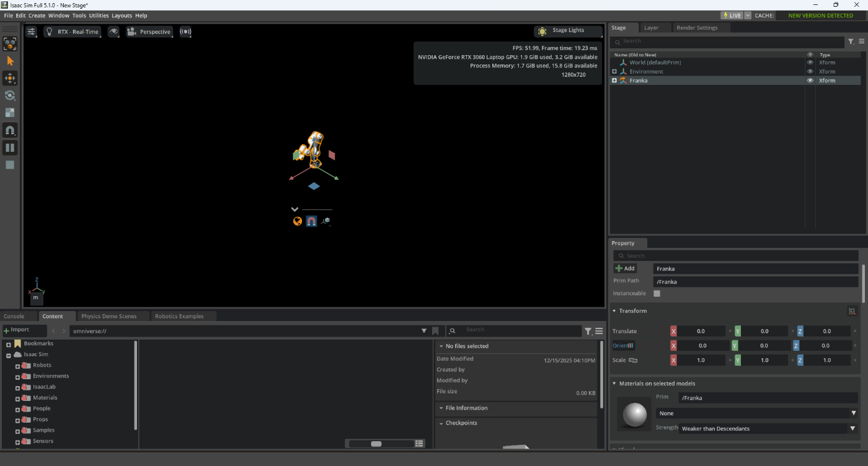The width and height of the screenshot is (868, 466).
Task: Select the selection mode box icon
Action: [10, 43]
